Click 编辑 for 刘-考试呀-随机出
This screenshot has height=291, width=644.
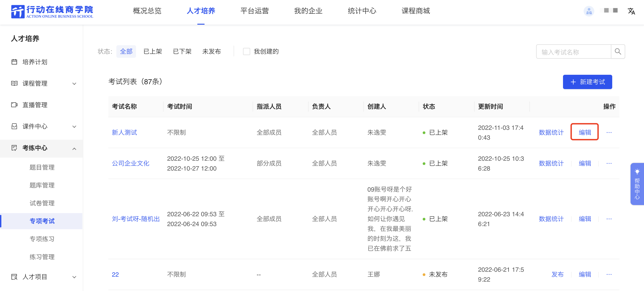(585, 219)
